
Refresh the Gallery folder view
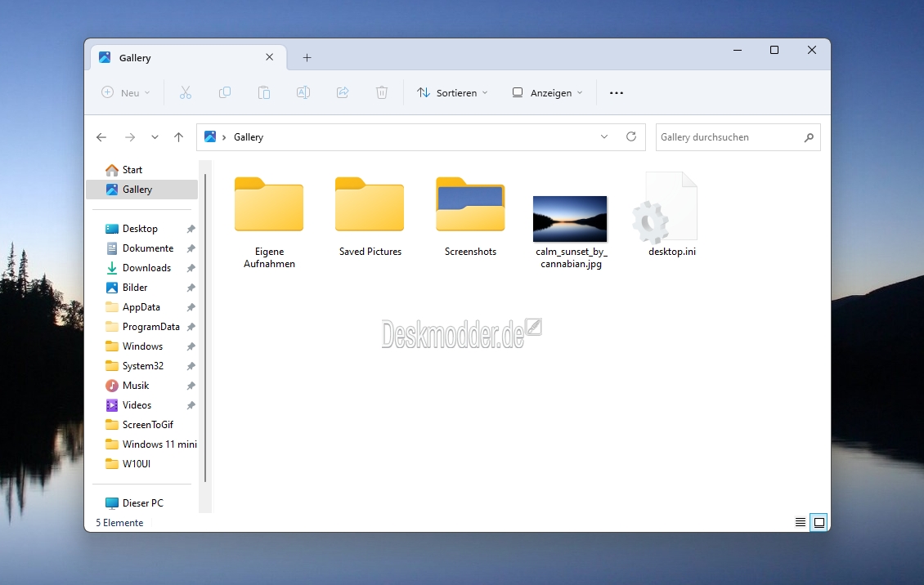pyautogui.click(x=631, y=137)
